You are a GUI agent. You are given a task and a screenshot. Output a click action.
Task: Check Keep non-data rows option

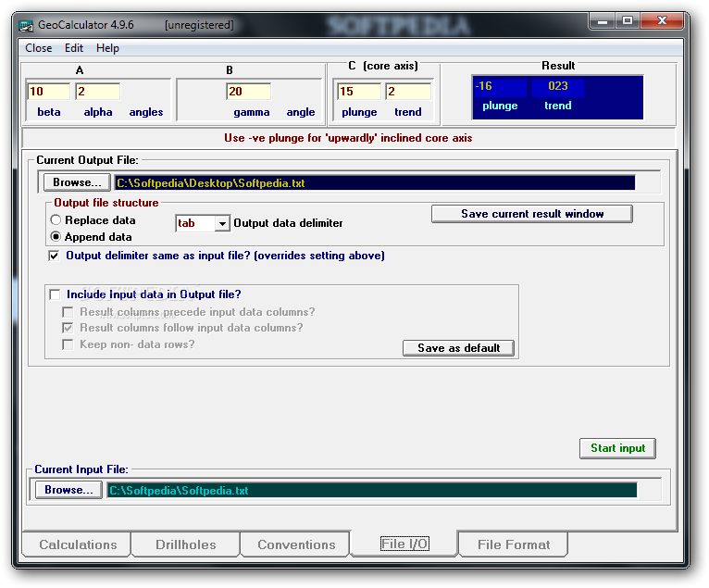point(68,344)
